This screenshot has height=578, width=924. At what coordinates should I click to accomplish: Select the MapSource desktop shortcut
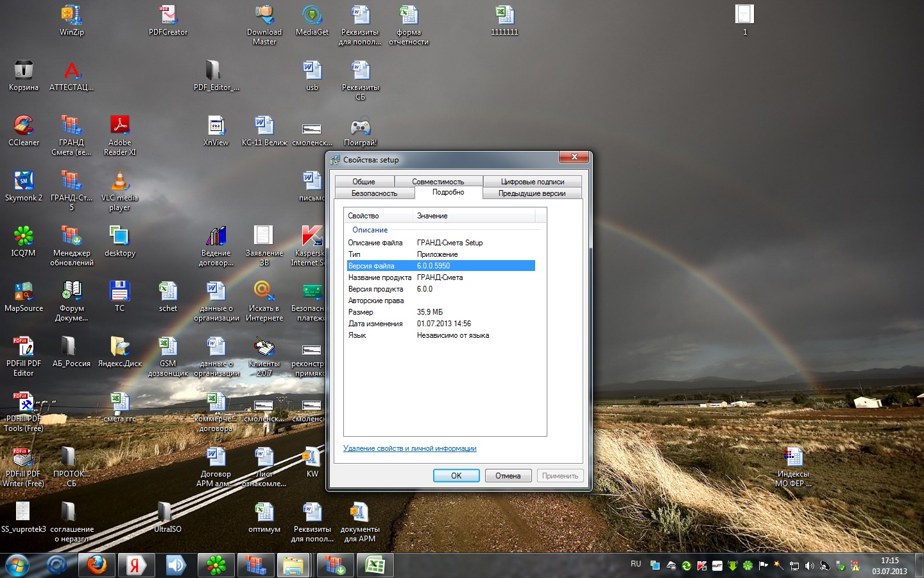pos(24,296)
